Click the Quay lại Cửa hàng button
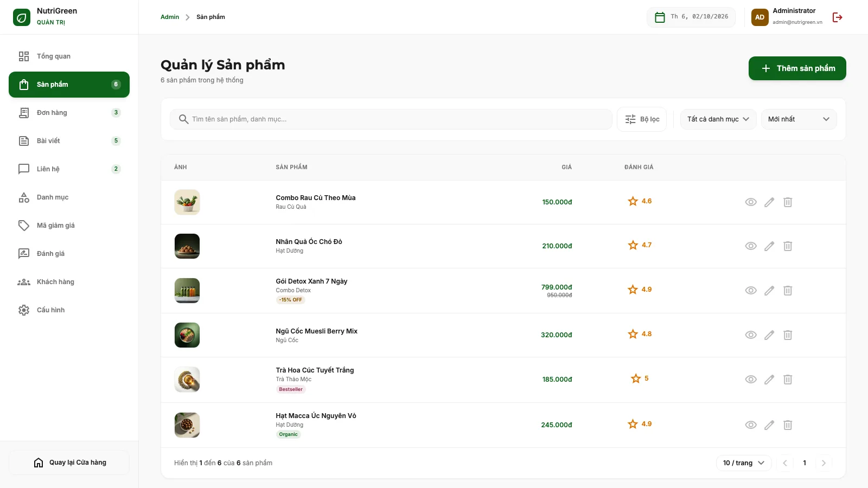This screenshot has width=868, height=488. (x=69, y=463)
